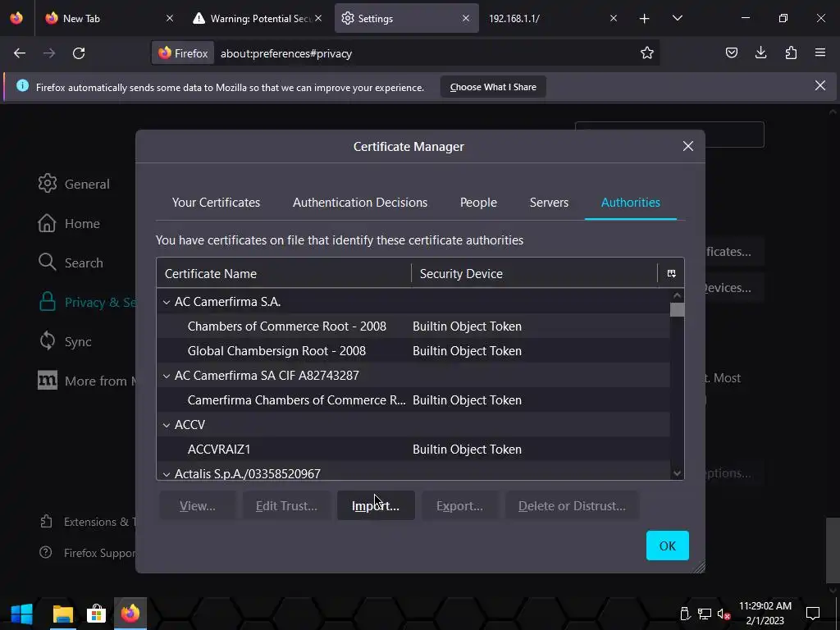The height and width of the screenshot is (630, 840).
Task: Open More from Mozilla category
Action: [x=87, y=381]
